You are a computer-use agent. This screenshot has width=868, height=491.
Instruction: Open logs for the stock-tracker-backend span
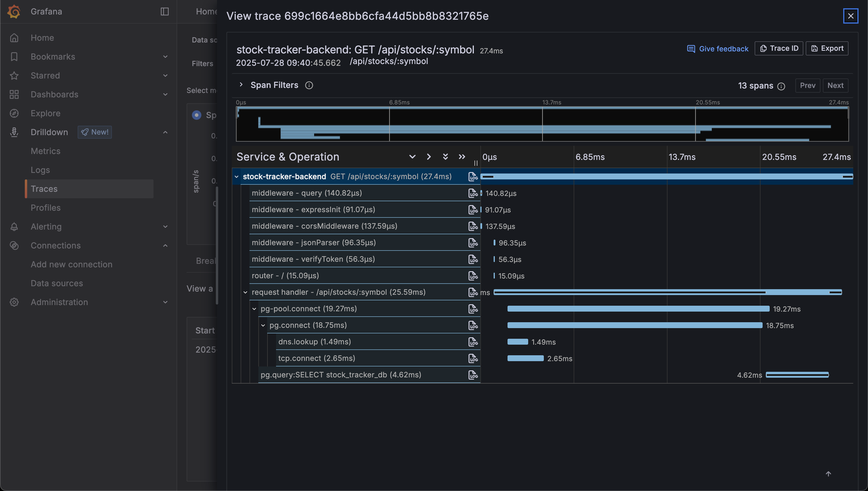coord(473,177)
